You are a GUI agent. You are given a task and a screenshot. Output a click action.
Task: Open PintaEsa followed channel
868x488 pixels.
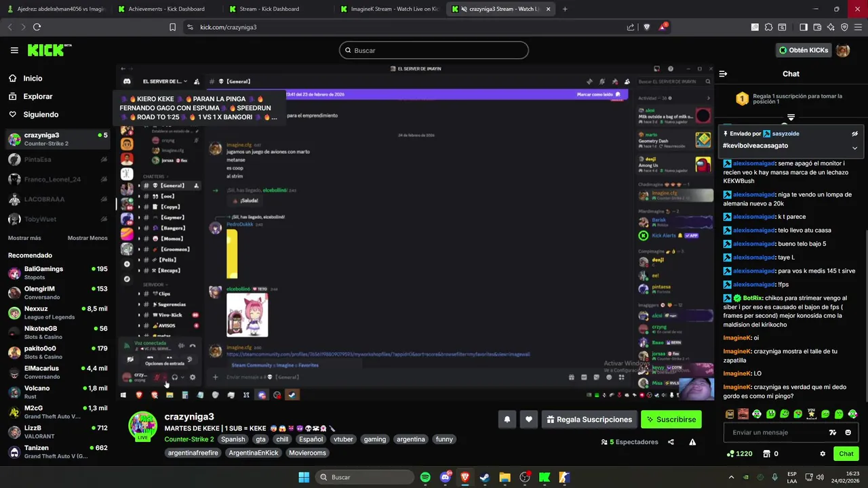pos(58,159)
